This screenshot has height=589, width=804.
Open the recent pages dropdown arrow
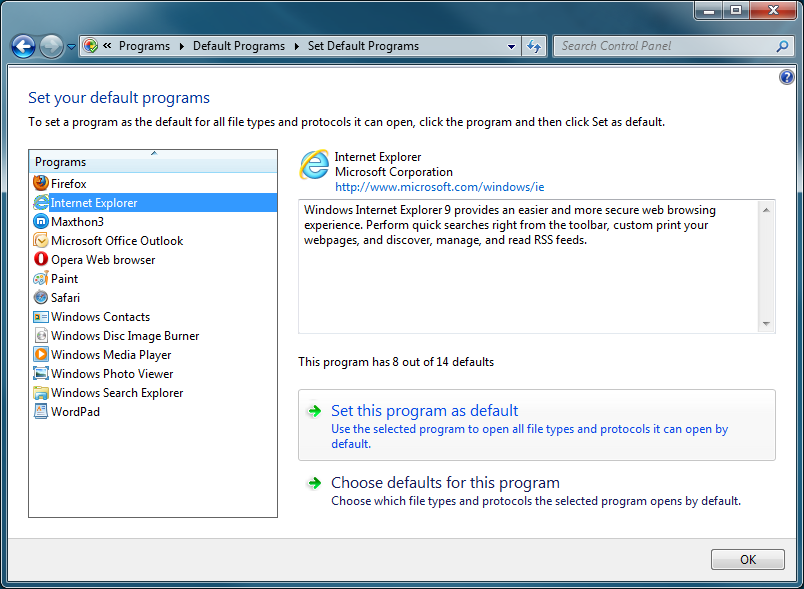(71, 47)
